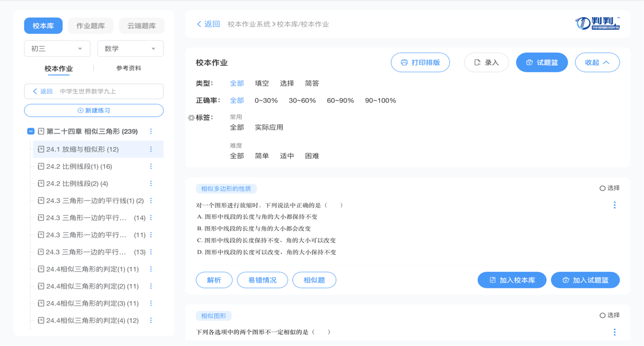Click the 判判 logo in the header
The height and width of the screenshot is (346, 644).
pos(598,23)
